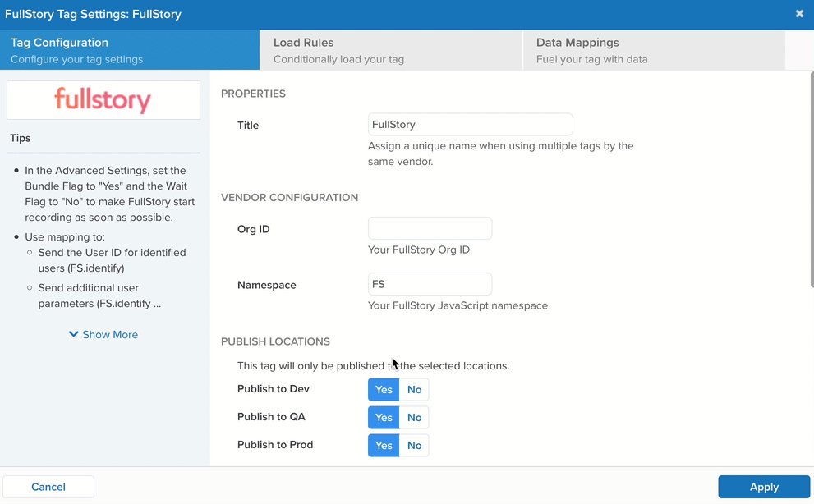Set Publish to Prod to Yes

384,446
